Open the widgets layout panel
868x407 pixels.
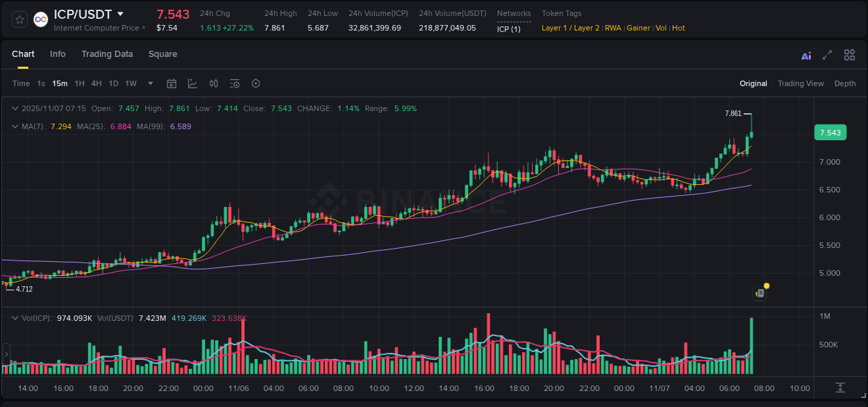[849, 54]
